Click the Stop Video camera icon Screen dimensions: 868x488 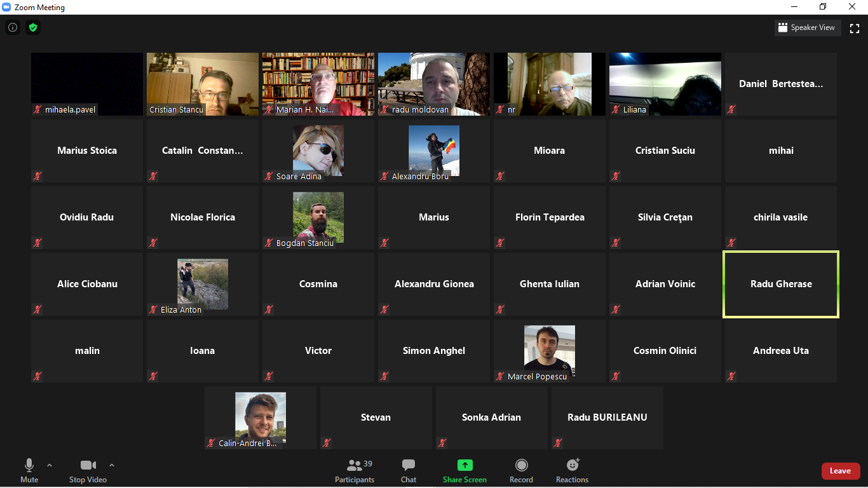(x=88, y=465)
